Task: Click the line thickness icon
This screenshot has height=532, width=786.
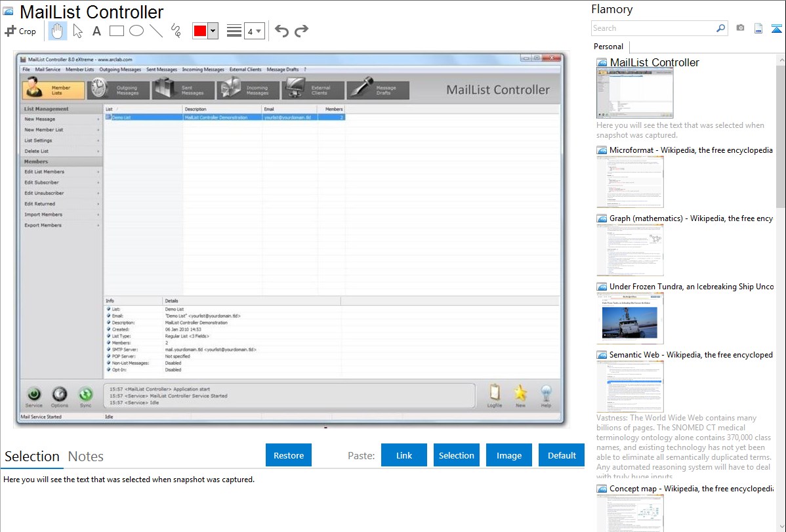Action: 234,31
